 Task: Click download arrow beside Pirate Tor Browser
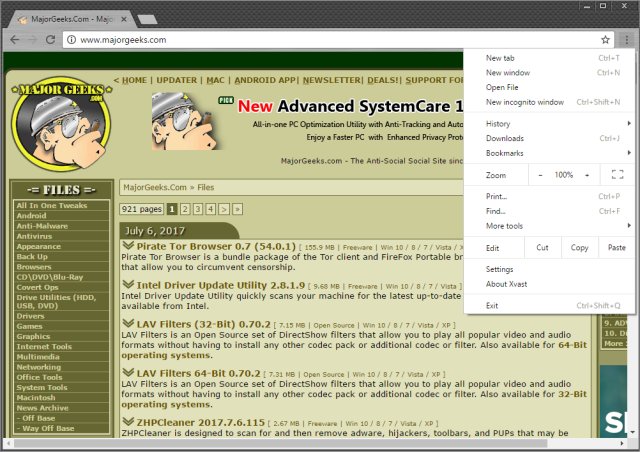pyautogui.click(x=128, y=245)
